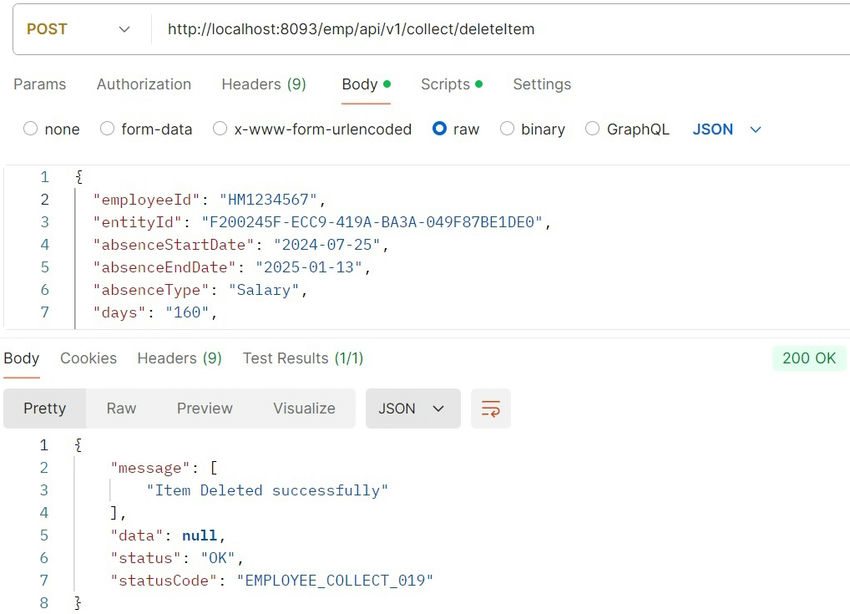Image resolution: width=850 pixels, height=614 pixels.
Task: Select the form-data radio option
Action: [x=106, y=129]
